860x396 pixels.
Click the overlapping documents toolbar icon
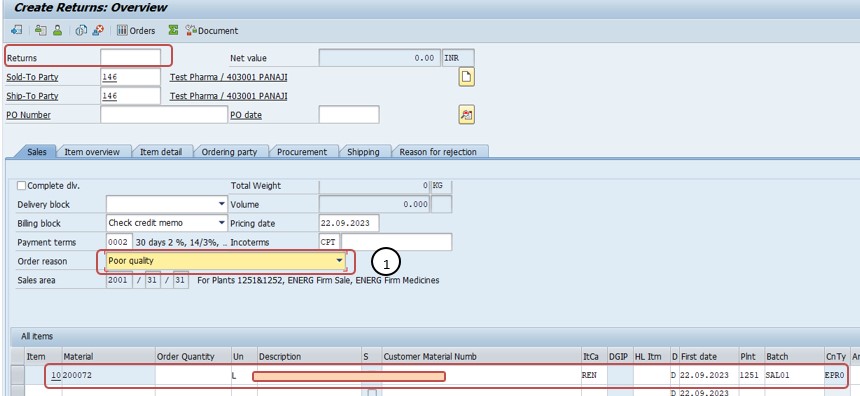pyautogui.click(x=81, y=31)
